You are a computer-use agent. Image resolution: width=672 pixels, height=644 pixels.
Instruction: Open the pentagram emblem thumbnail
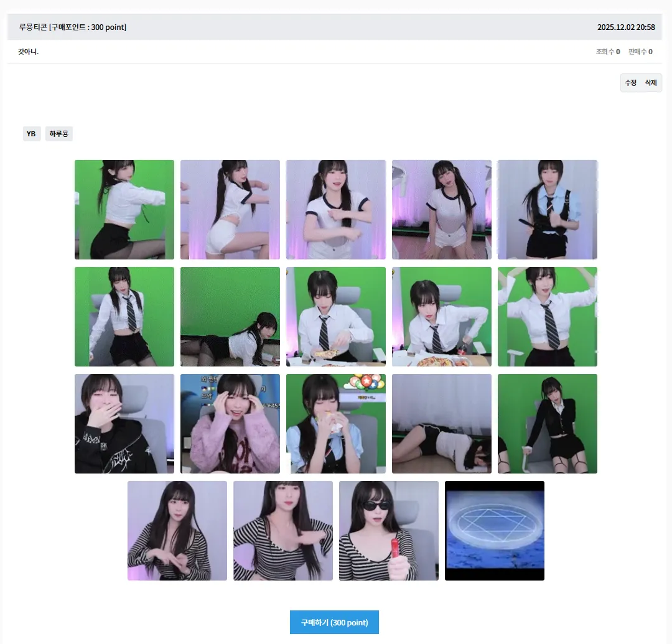(494, 530)
